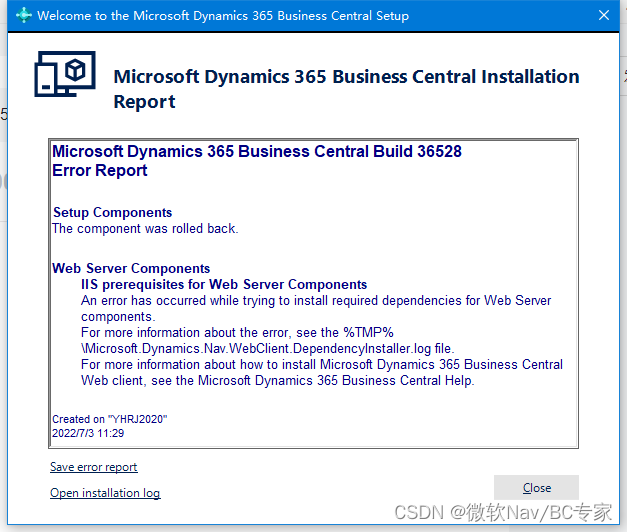Click 'For more information about the error' line
Viewport: 627px width, 532px height.
click(237, 332)
